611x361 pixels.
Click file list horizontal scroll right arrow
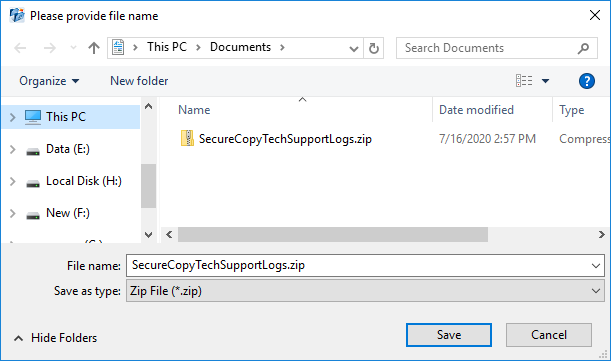[602, 235]
